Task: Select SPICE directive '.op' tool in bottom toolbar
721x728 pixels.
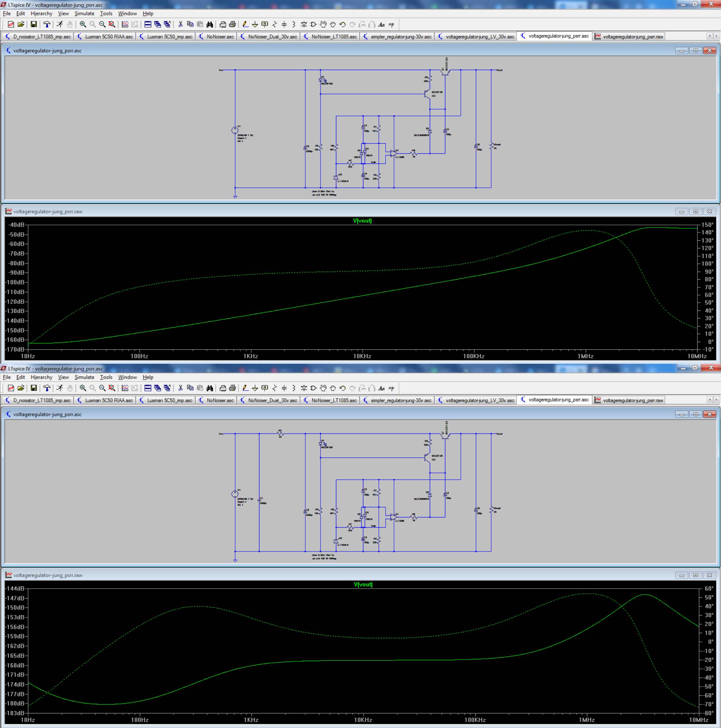Action: [391, 388]
